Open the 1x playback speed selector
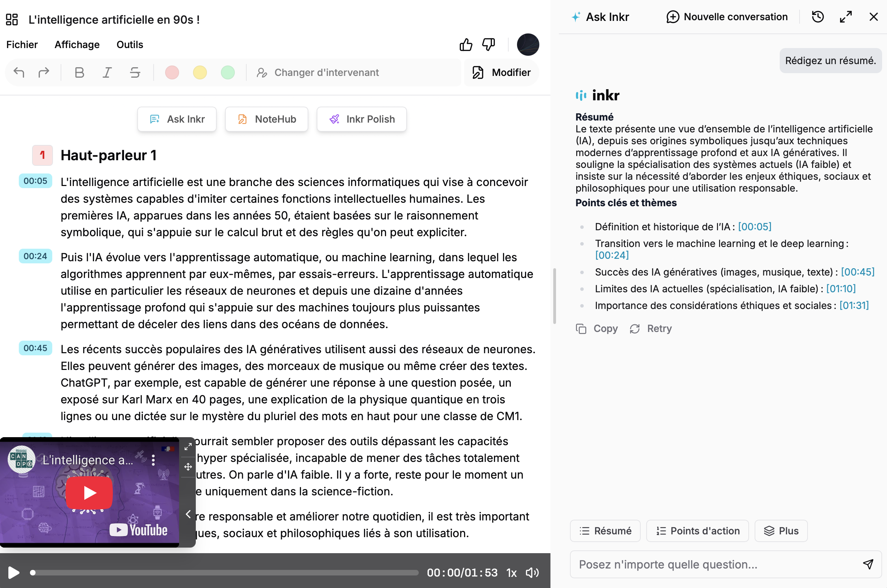This screenshot has height=588, width=887. coord(511,573)
